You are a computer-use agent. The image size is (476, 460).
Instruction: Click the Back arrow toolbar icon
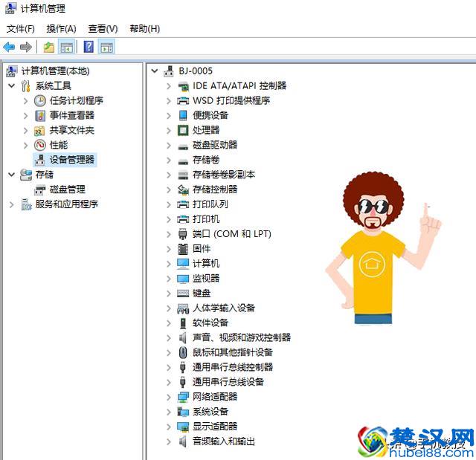click(x=9, y=48)
